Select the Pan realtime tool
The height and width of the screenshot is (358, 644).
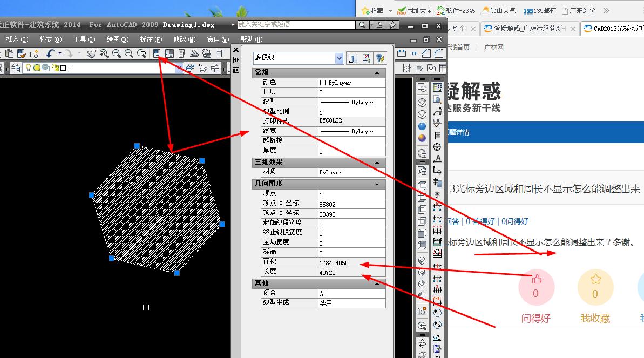(92, 53)
